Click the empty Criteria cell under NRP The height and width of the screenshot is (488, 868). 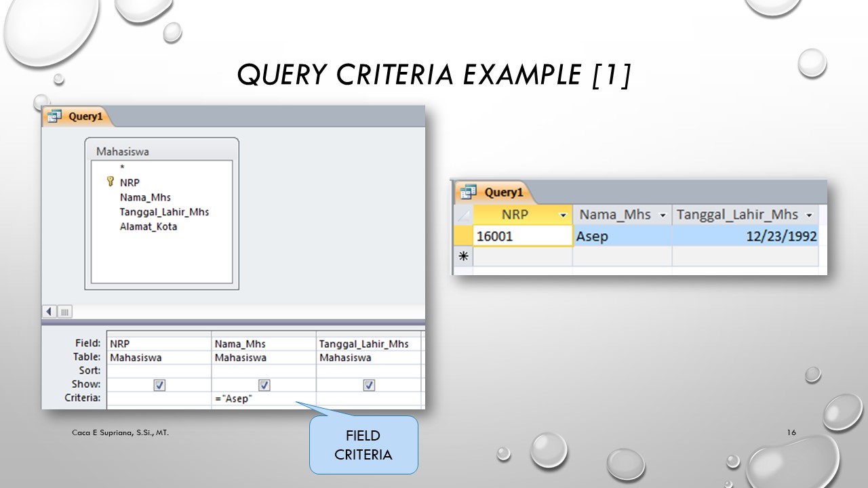(159, 399)
